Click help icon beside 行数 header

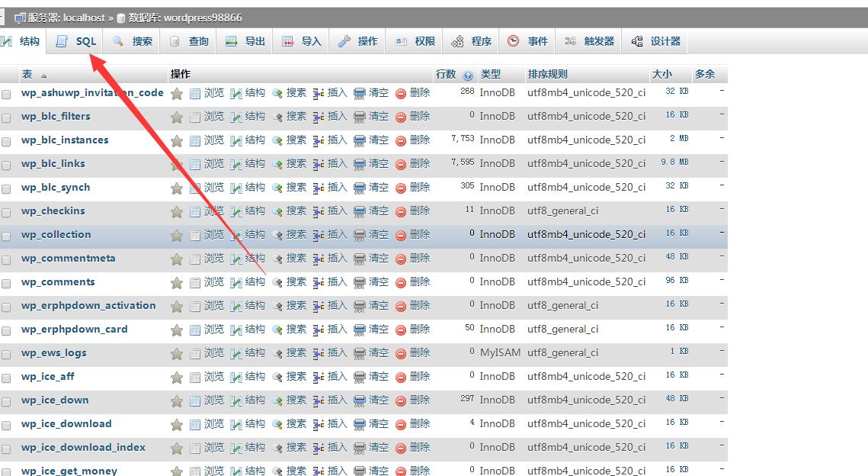pyautogui.click(x=468, y=76)
